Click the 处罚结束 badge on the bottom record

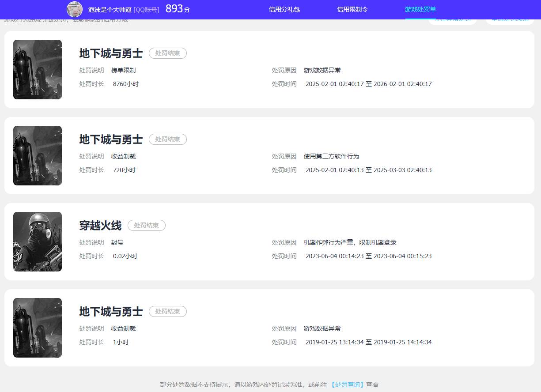(x=167, y=311)
